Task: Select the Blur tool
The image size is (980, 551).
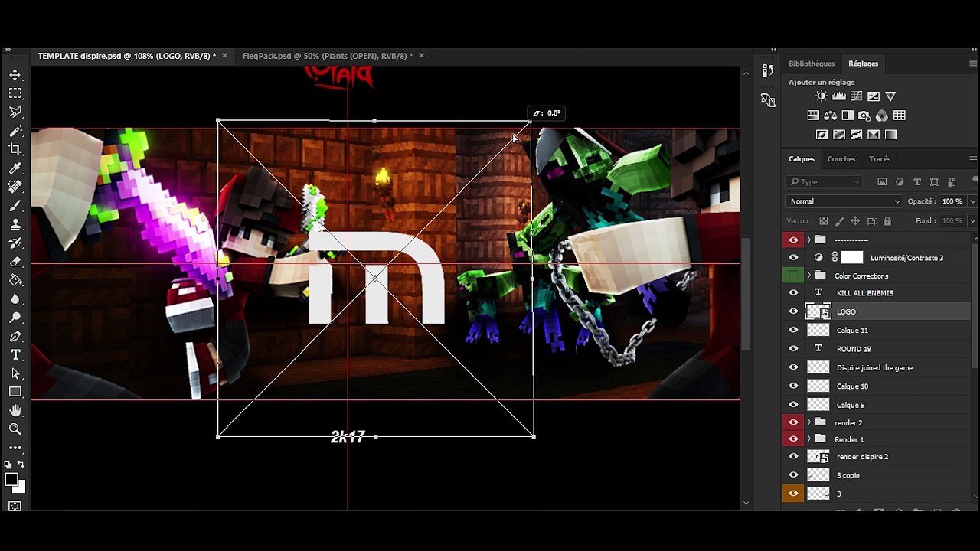Action: click(x=15, y=299)
